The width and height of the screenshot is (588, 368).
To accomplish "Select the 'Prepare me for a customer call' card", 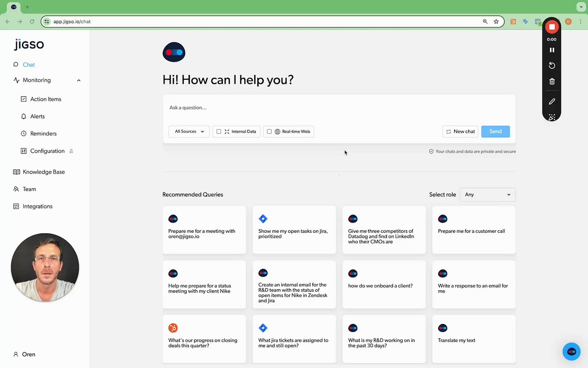I will [x=474, y=230].
